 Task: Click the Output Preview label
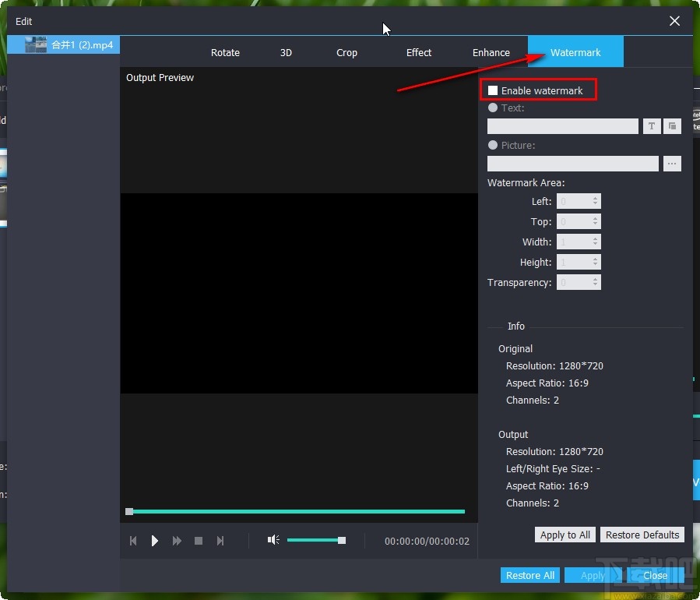tap(160, 77)
